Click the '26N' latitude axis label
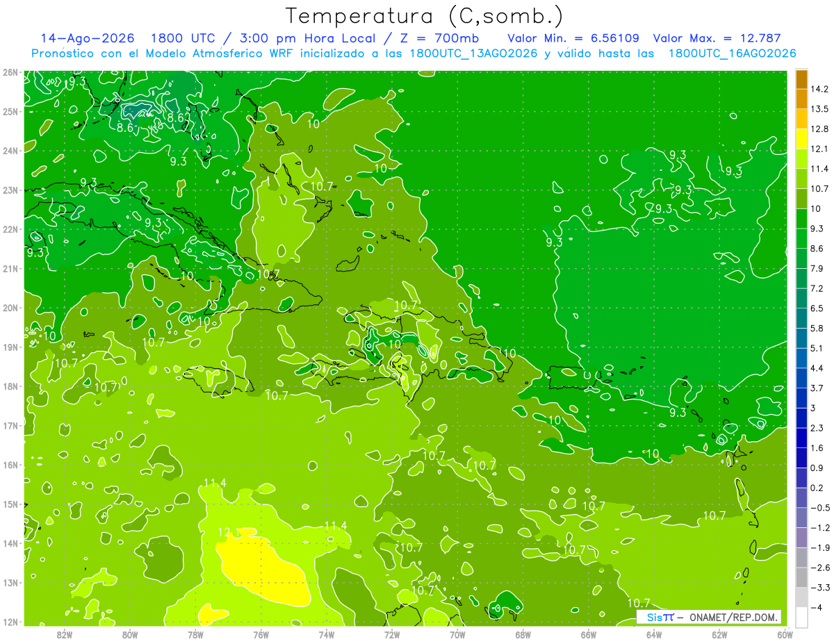The width and height of the screenshot is (834, 644). tap(10, 72)
